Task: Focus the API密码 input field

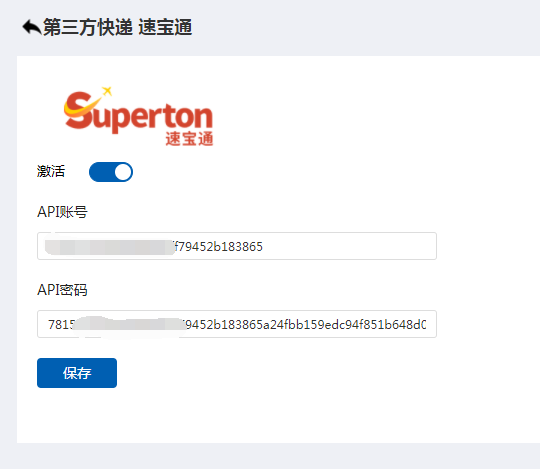Action: (237, 324)
